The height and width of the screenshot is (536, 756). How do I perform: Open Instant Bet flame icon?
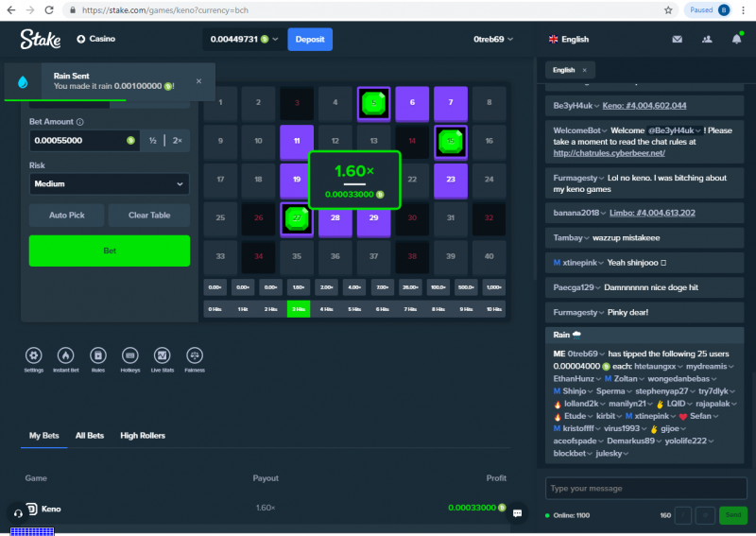point(65,356)
